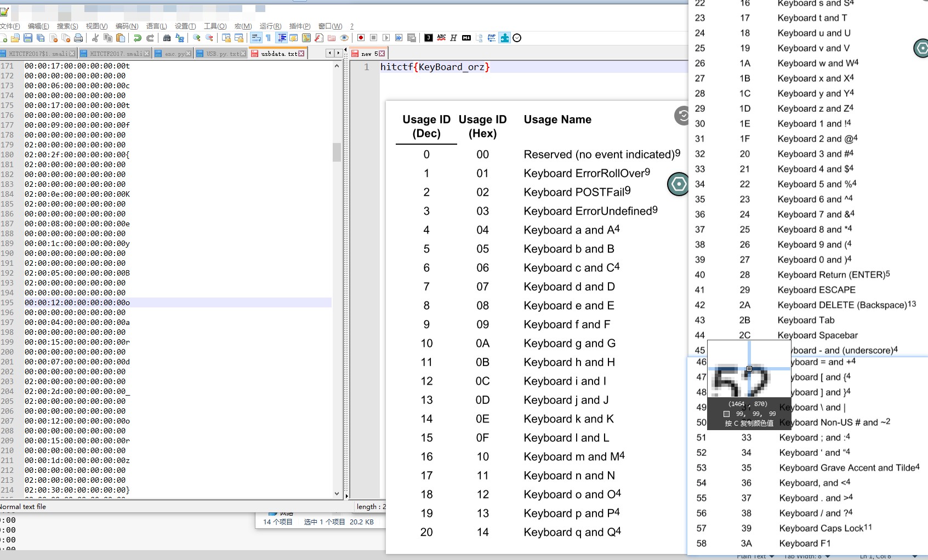
Task: Toggle file monitoring eye icon
Action: 344,38
